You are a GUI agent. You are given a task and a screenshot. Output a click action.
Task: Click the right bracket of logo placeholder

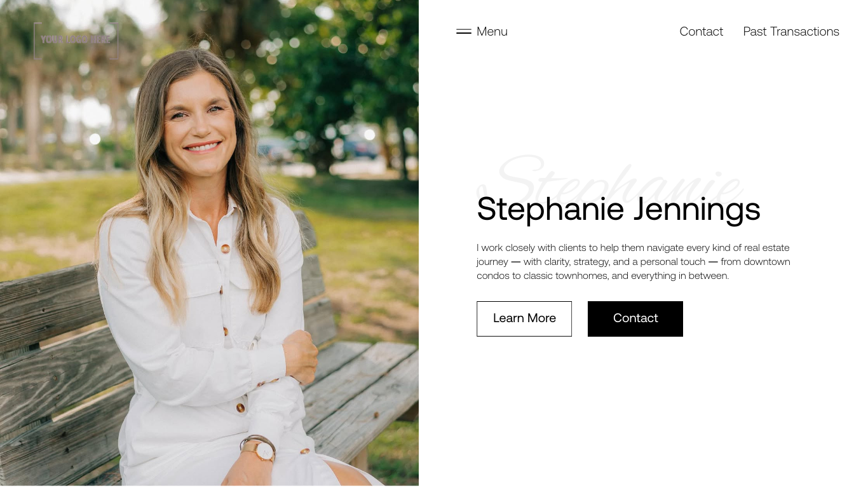coord(115,41)
